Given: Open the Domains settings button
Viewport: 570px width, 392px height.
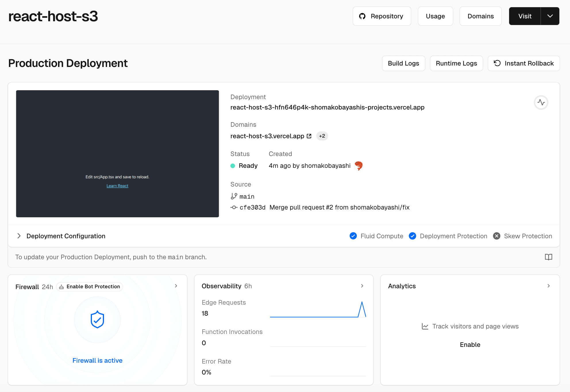Looking at the screenshot, I should 480,16.
